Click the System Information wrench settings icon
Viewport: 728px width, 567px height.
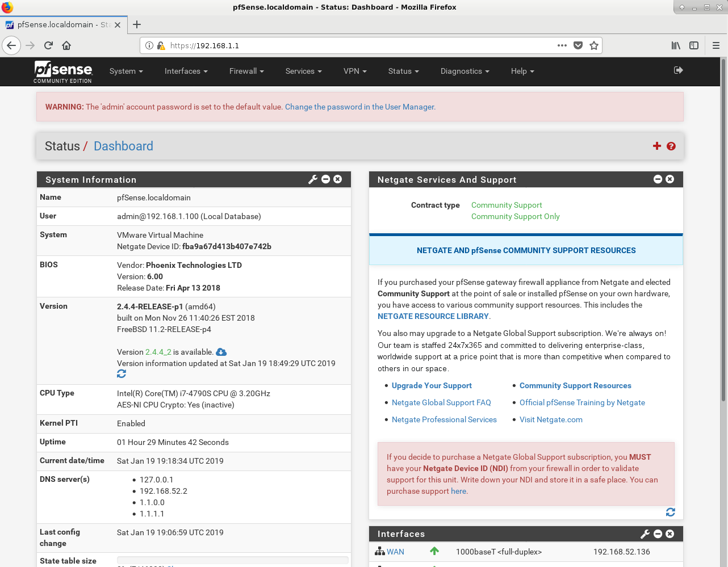[313, 179]
